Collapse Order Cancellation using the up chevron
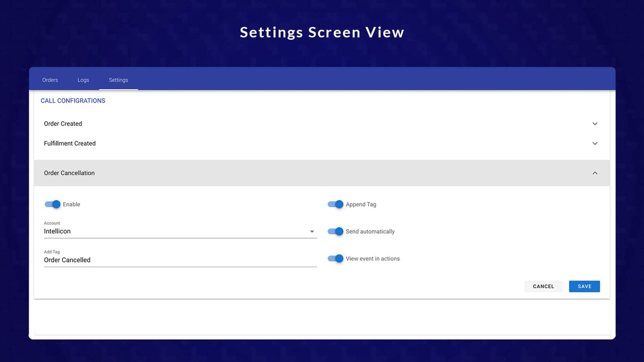 595,173
